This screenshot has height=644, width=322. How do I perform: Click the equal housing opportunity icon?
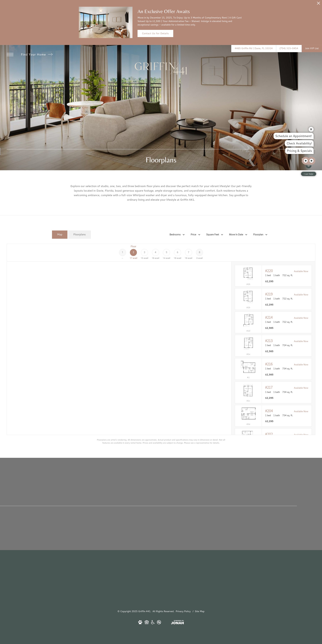[147, 622]
